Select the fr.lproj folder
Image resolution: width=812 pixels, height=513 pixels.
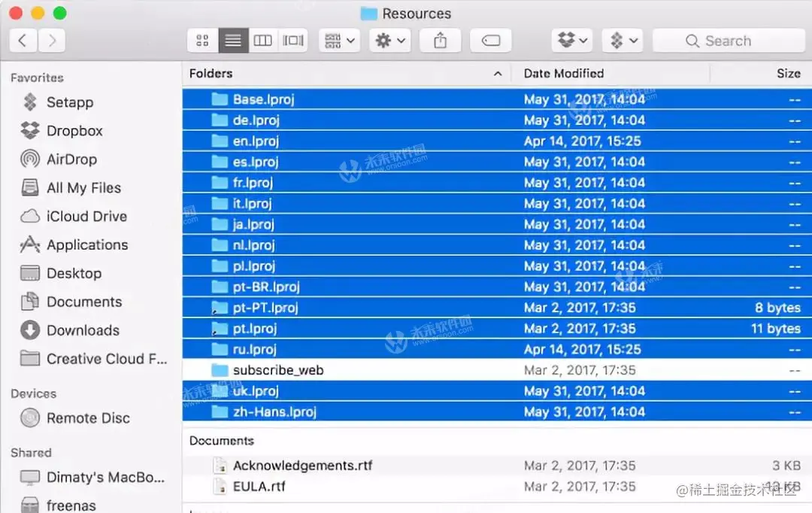coord(497,182)
